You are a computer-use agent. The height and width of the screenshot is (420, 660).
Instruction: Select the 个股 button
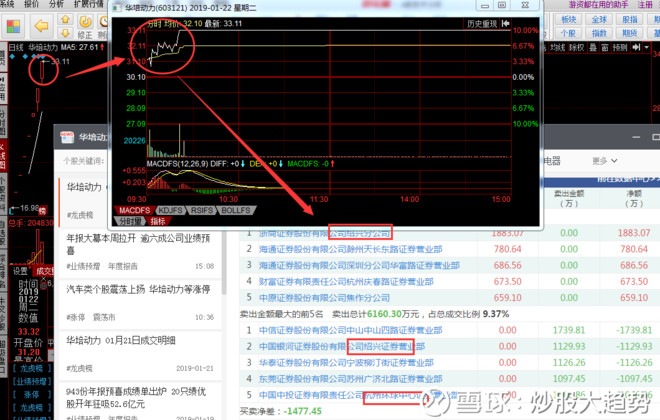[x=568, y=33]
